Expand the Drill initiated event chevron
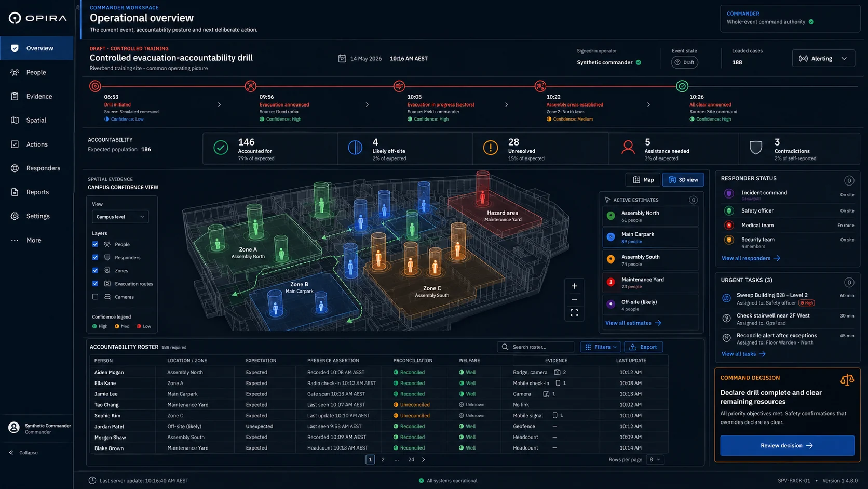This screenshot has height=489, width=868. [219, 104]
